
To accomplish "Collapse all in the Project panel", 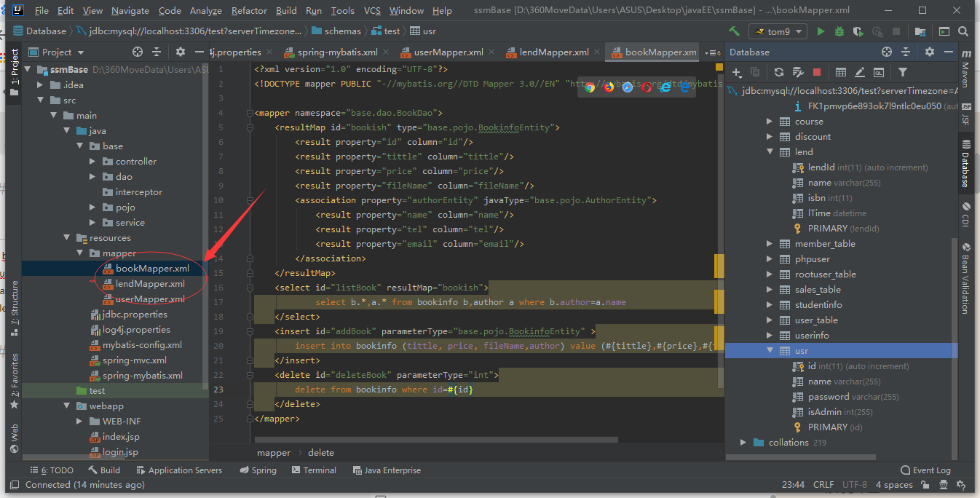I will pyautogui.click(x=157, y=52).
